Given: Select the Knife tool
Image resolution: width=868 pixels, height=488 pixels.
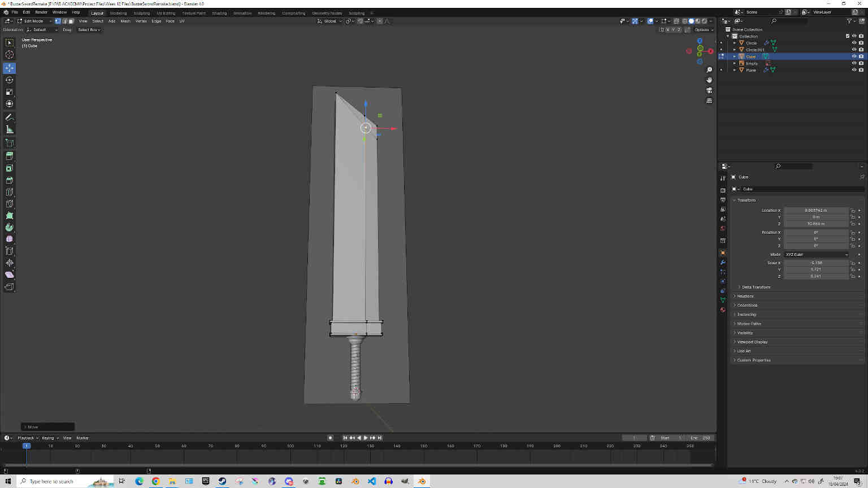Looking at the screenshot, I should pyautogui.click(x=9, y=204).
